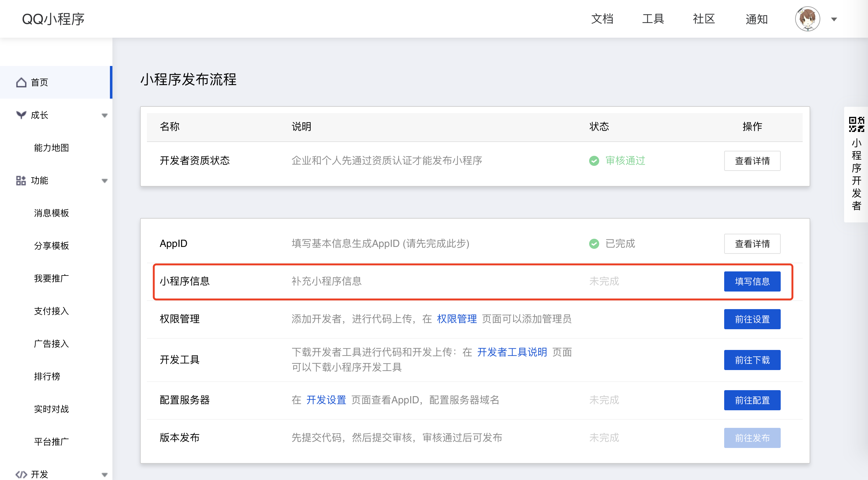Follow the 开发设置 link
The height and width of the screenshot is (480, 868).
[326, 400]
